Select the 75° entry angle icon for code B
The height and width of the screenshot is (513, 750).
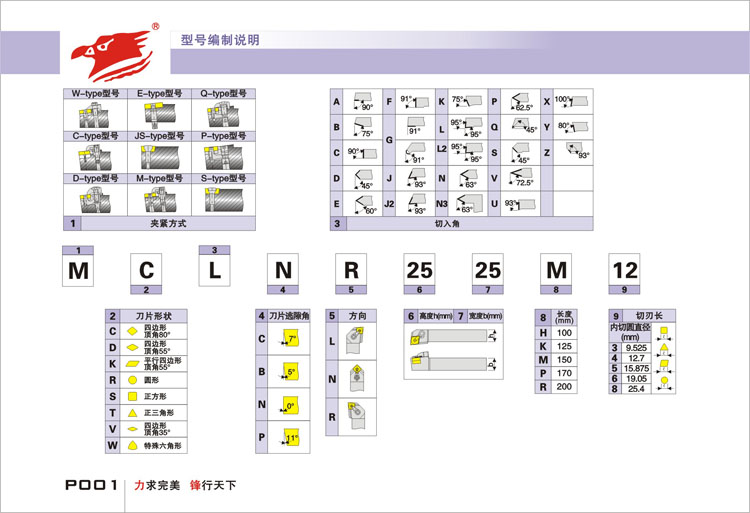click(x=363, y=127)
